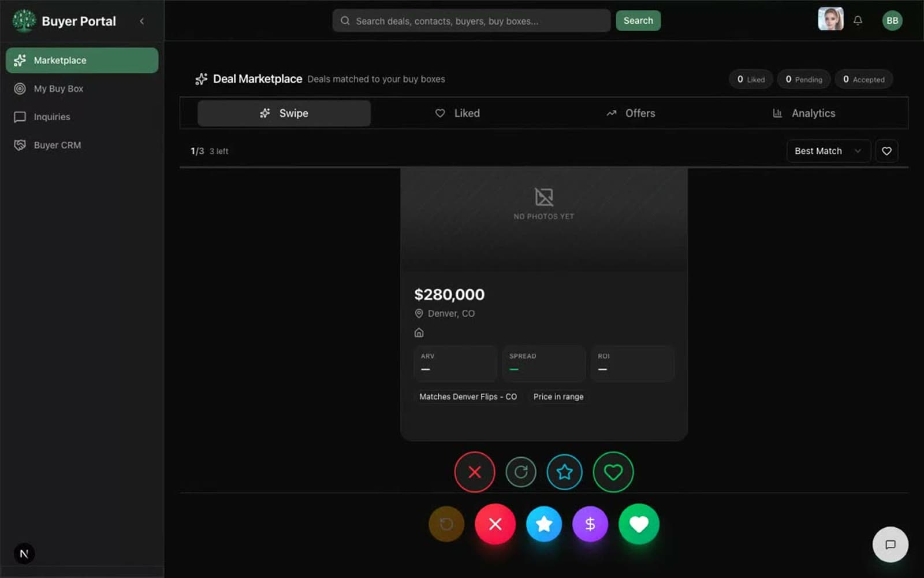The height and width of the screenshot is (578, 924).
Task: Switch to the Liked tab
Action: coord(457,113)
